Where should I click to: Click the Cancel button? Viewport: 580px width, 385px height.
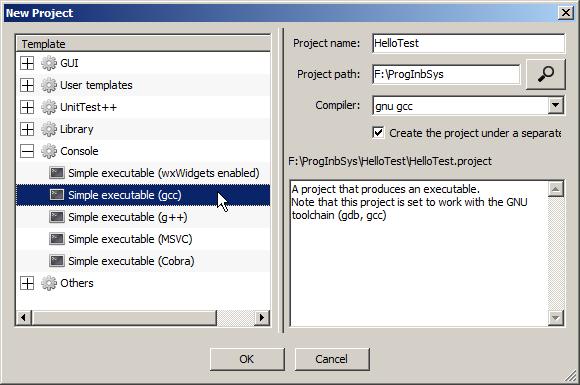tap(332, 359)
